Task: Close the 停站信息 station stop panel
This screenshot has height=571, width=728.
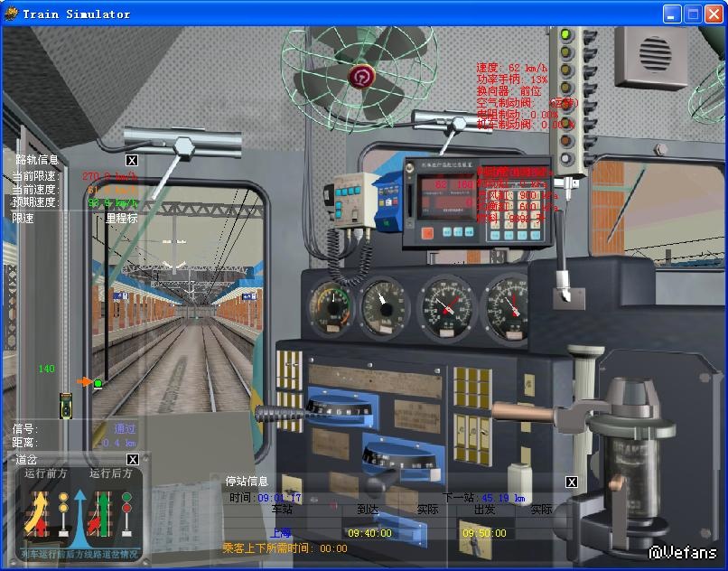Action: click(x=572, y=482)
